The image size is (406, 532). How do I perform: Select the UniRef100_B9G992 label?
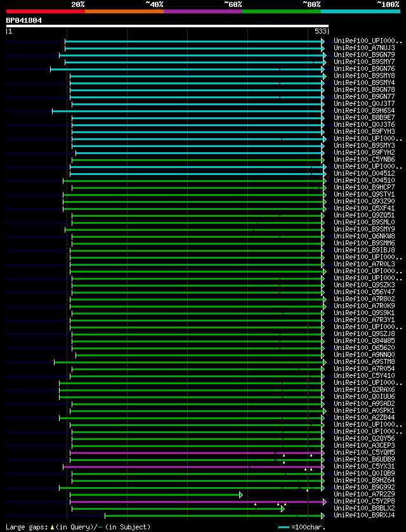(x=364, y=487)
